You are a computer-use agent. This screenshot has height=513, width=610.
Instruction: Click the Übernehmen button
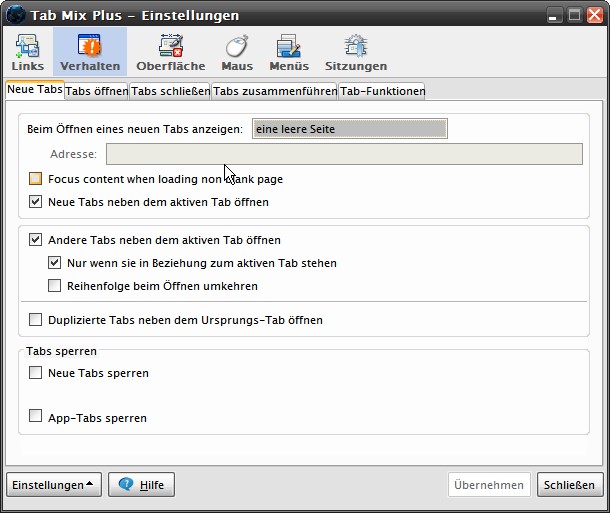coord(489,485)
